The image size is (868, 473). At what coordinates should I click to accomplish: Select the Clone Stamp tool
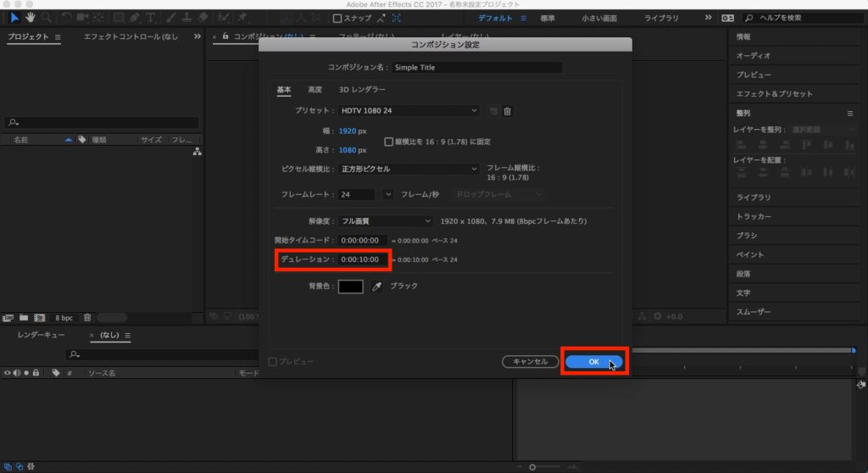[x=187, y=18]
